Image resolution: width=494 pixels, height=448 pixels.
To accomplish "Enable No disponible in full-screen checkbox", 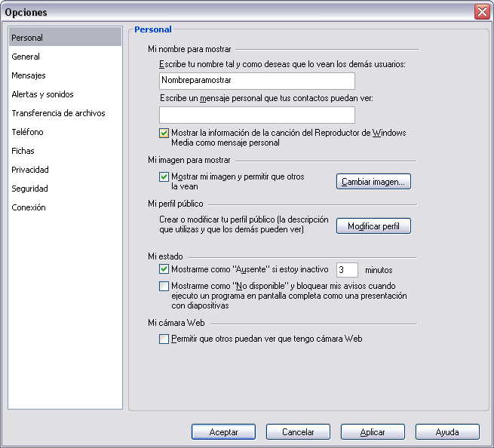I will click(x=164, y=286).
